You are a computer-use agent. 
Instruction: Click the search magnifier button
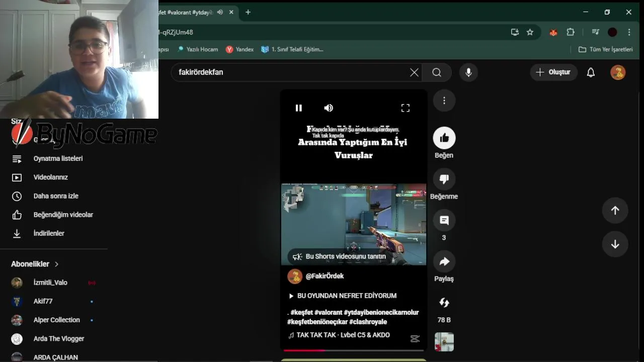(437, 72)
